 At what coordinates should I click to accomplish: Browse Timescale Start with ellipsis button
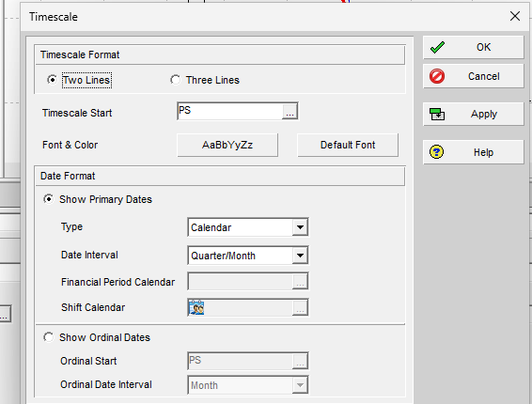click(289, 111)
